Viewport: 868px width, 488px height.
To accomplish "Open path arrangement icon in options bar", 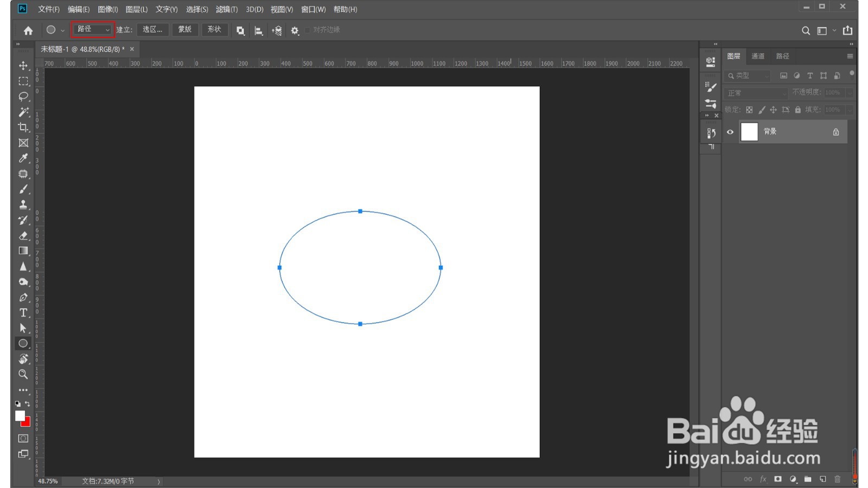I will tap(277, 30).
